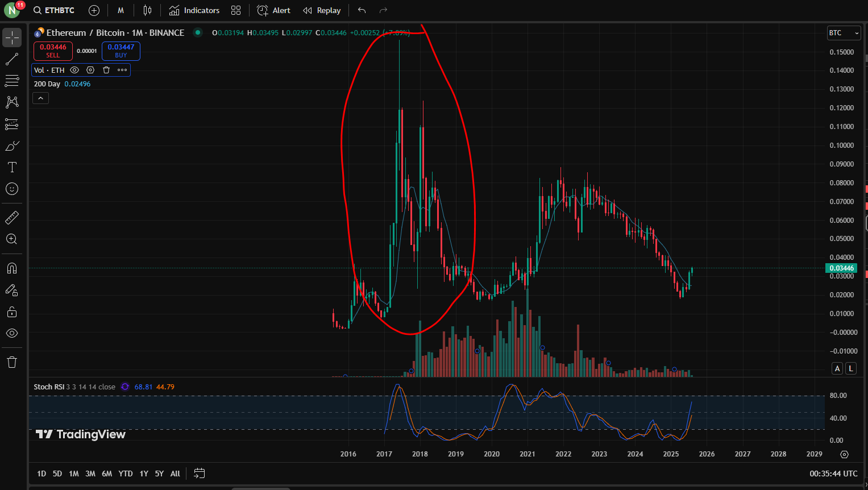Viewport: 868px width, 490px height.
Task: Delete the Vol ETH indicator
Action: 106,70
